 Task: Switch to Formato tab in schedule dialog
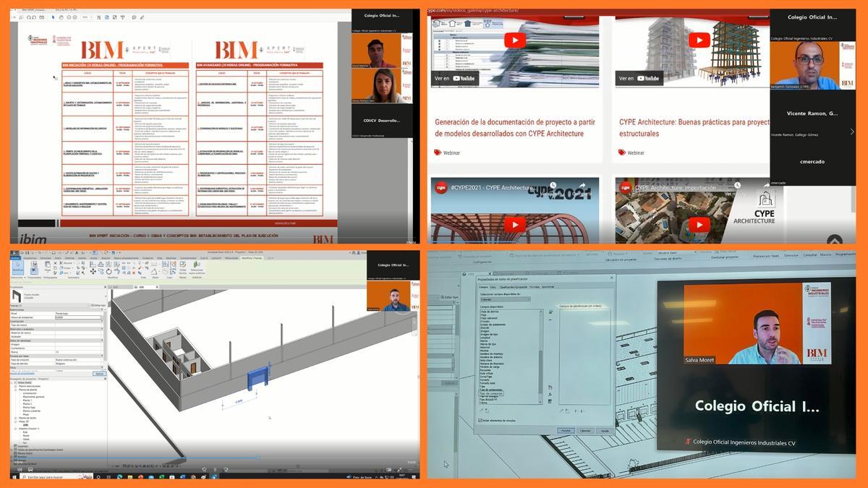[x=534, y=288]
